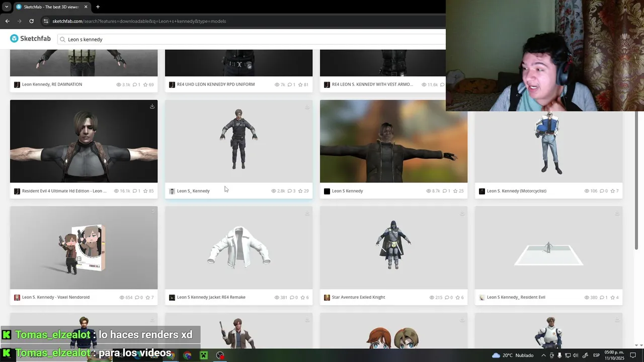Viewport: 644px width, 362px height.
Task: Click like star on Leon S_ Kennedy card
Action: tap(300, 191)
